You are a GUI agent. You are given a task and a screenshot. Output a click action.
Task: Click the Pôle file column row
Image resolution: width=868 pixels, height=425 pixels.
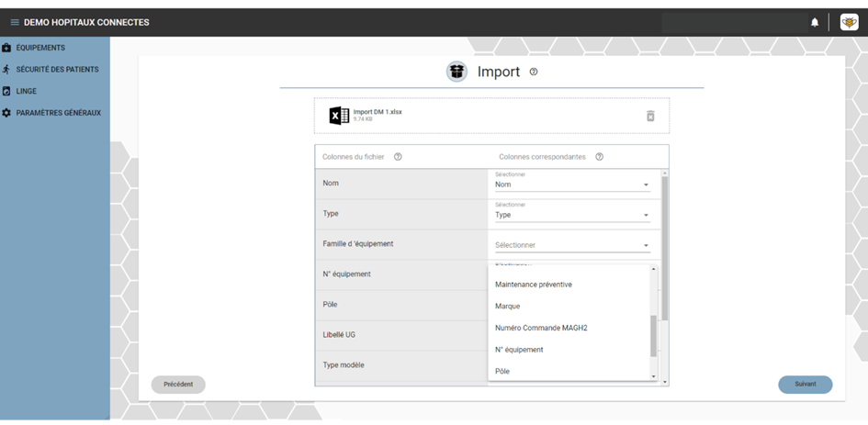(401, 305)
